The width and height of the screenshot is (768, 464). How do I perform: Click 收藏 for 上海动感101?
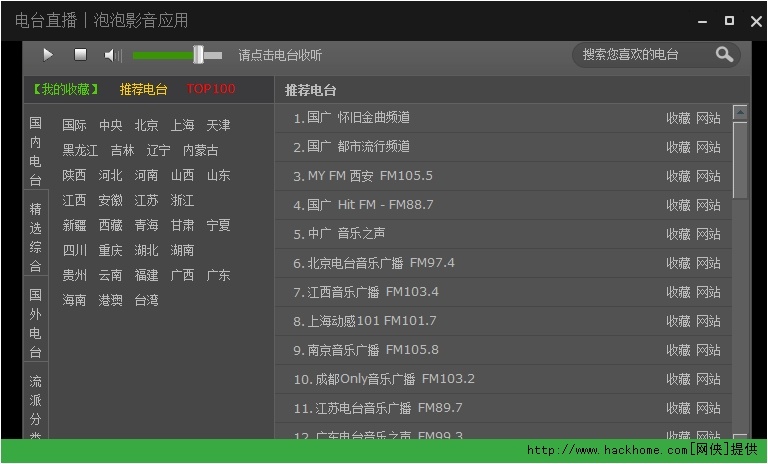tap(678, 321)
